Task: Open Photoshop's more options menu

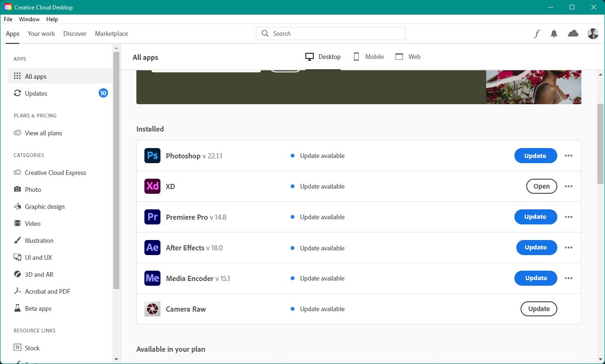Action: (569, 156)
